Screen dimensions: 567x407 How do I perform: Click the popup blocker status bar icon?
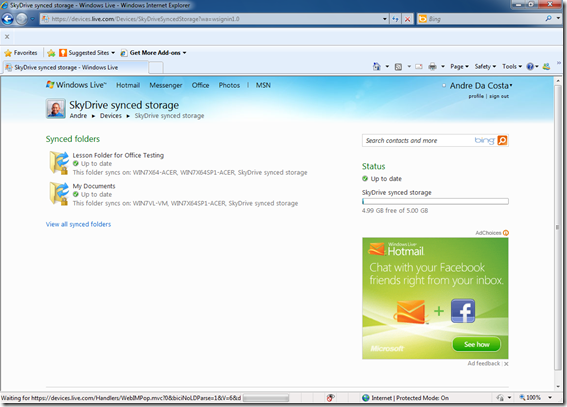click(330, 398)
